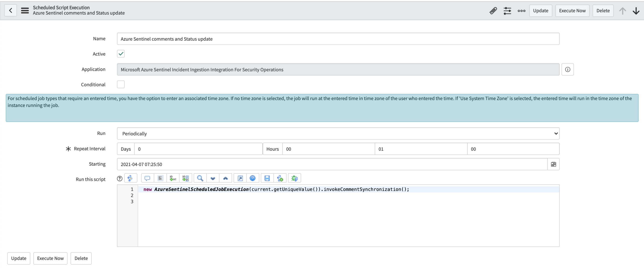
Task: Click the bottom Update button
Action: coord(19,258)
